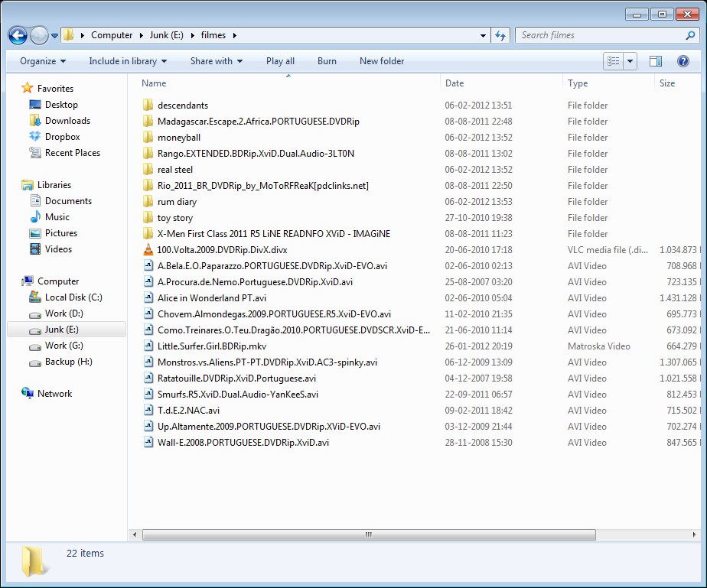Click Burn in the toolbar
This screenshot has width=707, height=588.
tap(327, 61)
